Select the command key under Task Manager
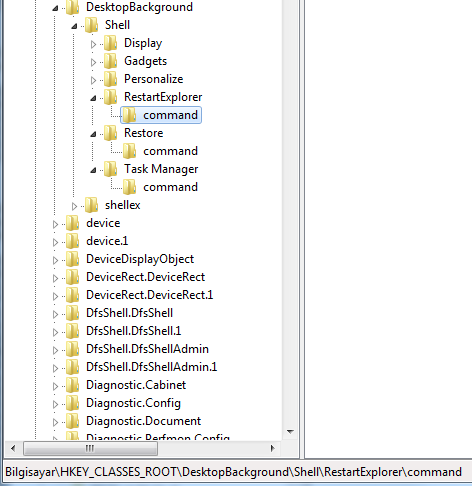This screenshot has width=472, height=486. tap(170, 187)
